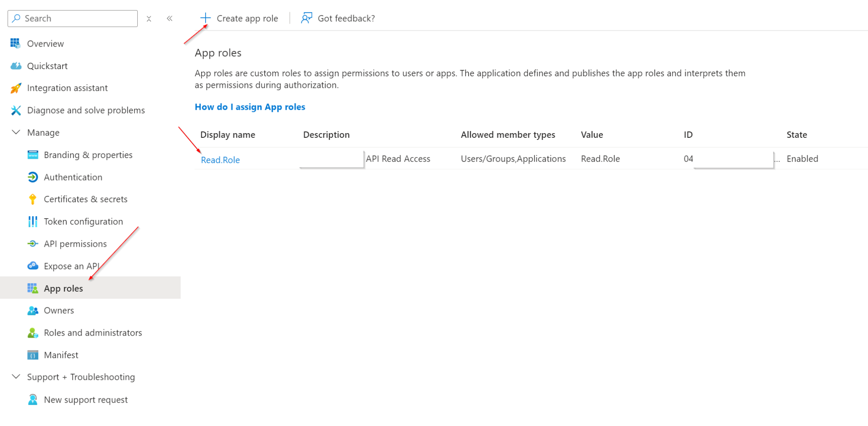Screen dimensions: 868x426
Task: Open the Read.Role app role
Action: click(220, 160)
